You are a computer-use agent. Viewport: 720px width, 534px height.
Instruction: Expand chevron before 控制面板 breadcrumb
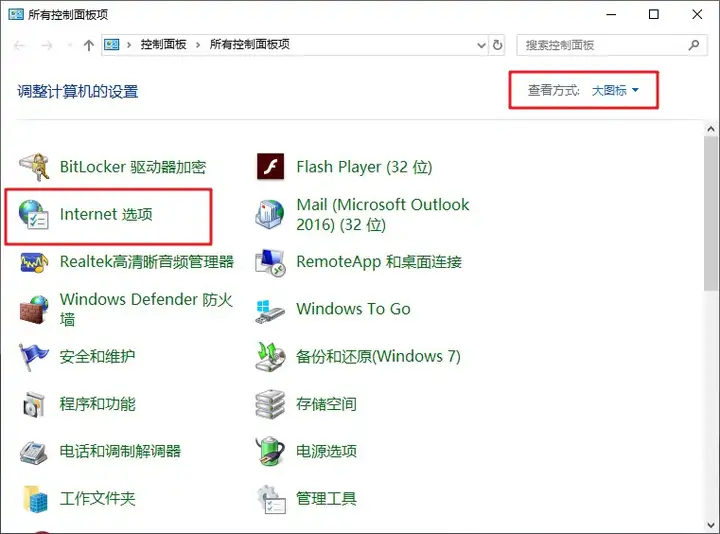(x=129, y=45)
